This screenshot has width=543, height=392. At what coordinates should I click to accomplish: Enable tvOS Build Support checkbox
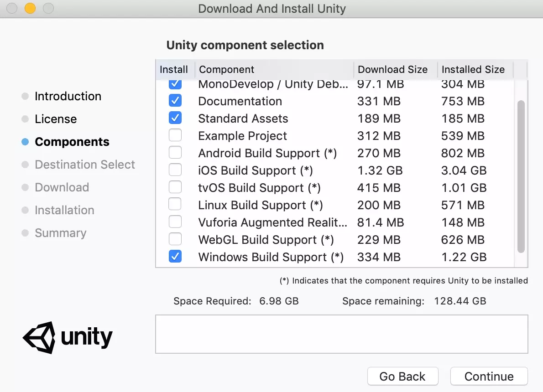[175, 187]
